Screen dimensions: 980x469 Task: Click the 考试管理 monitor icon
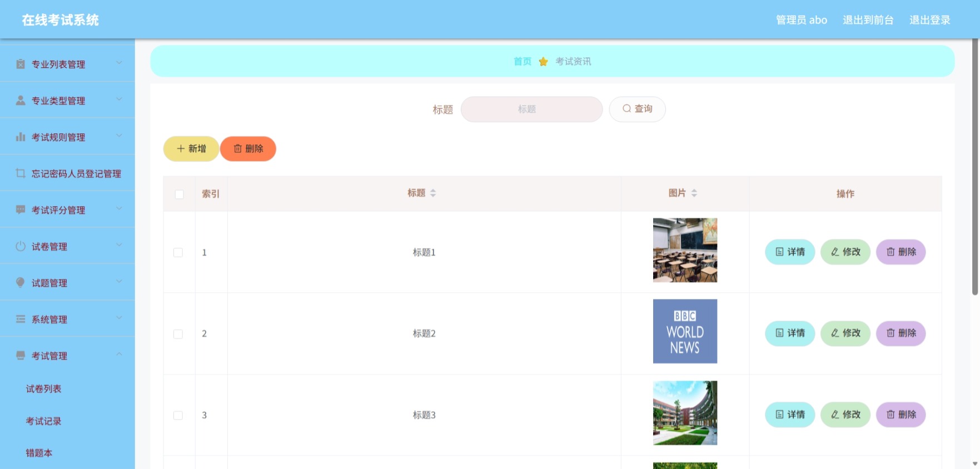[x=21, y=355]
